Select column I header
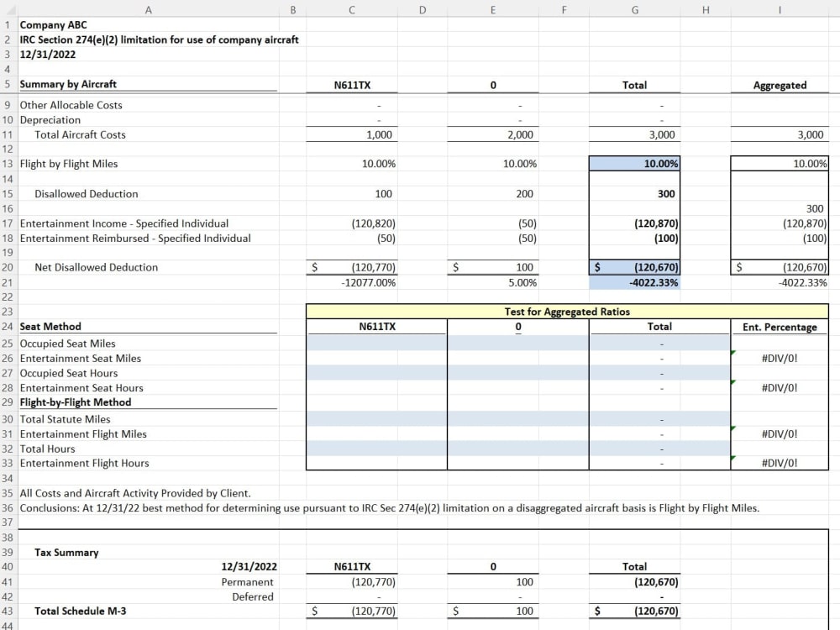The height and width of the screenshot is (630, 840). pyautogui.click(x=780, y=9)
